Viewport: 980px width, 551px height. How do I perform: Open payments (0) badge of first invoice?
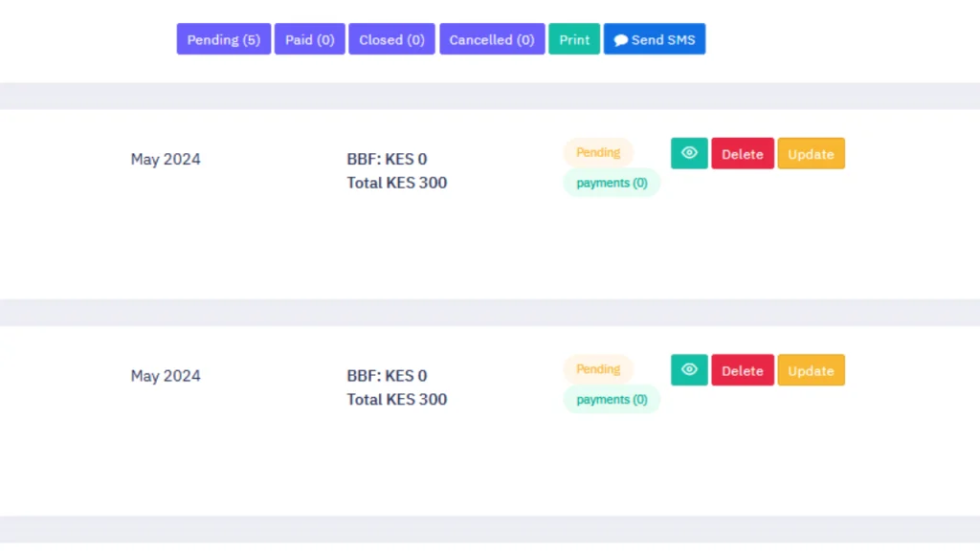pos(612,183)
